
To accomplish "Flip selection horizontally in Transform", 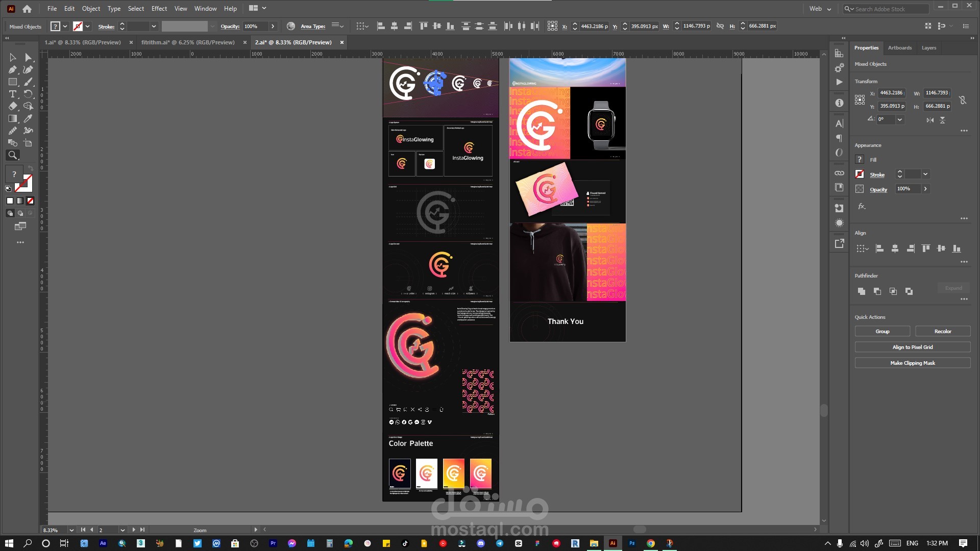I will tap(930, 120).
